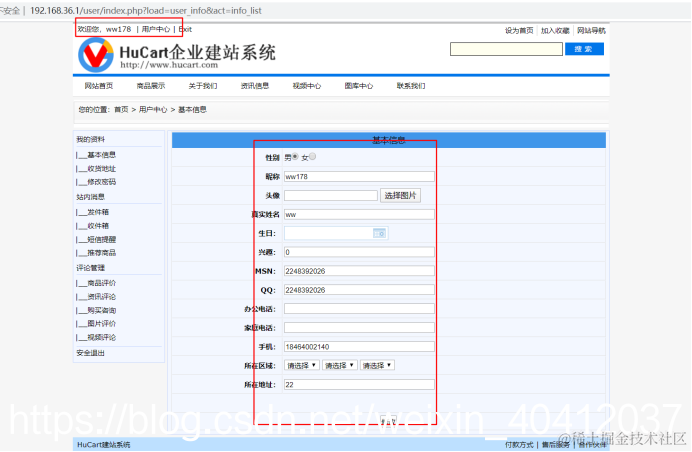Click the 兴趣 field containing 0
Image resolution: width=692 pixels, height=452 pixels.
[359, 252]
